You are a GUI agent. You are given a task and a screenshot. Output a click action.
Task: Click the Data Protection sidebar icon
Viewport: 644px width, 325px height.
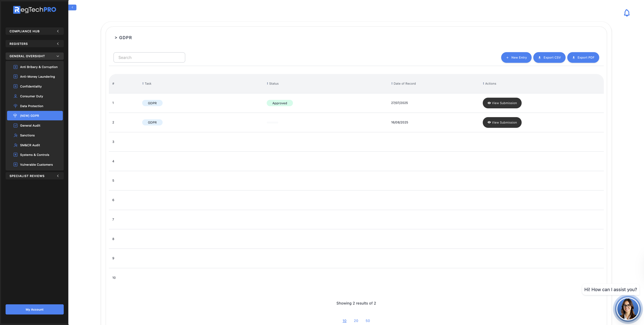[x=15, y=106]
